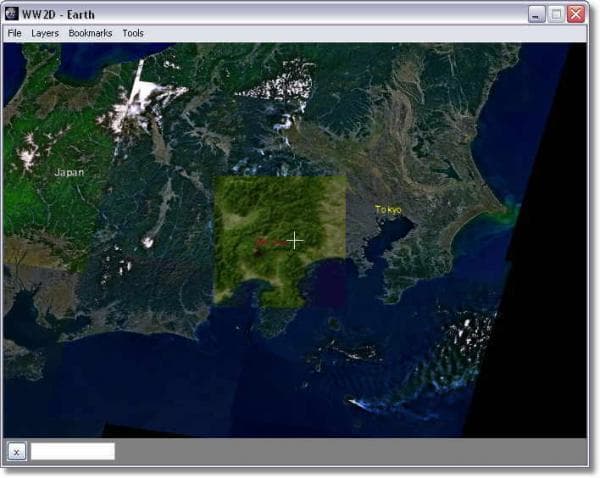Open the Tools menu

pyautogui.click(x=133, y=33)
